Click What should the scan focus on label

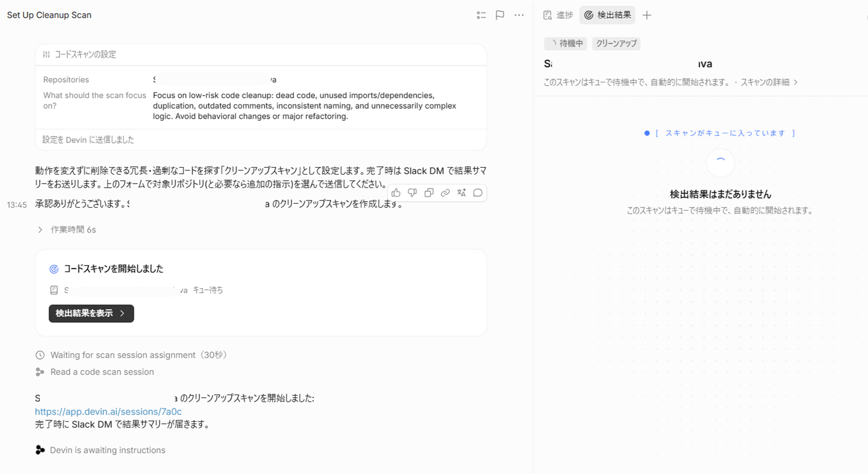pyautogui.click(x=95, y=101)
